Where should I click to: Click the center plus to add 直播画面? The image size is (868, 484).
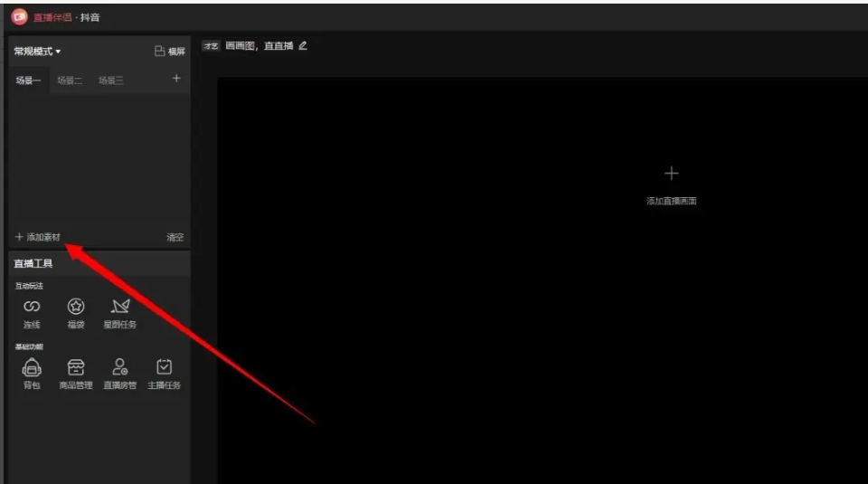pos(671,174)
